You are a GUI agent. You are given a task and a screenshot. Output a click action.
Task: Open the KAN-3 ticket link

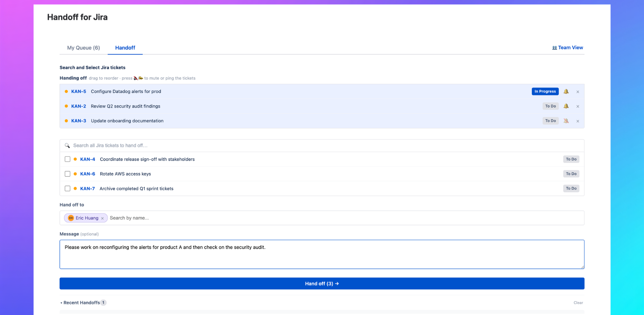coord(79,121)
